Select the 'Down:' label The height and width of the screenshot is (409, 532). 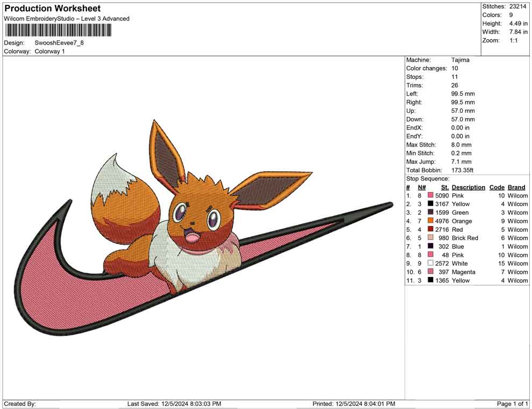(x=415, y=119)
